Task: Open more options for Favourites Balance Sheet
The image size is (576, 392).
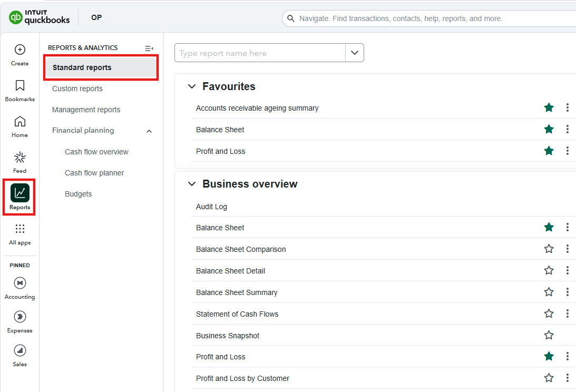Action: tap(568, 129)
